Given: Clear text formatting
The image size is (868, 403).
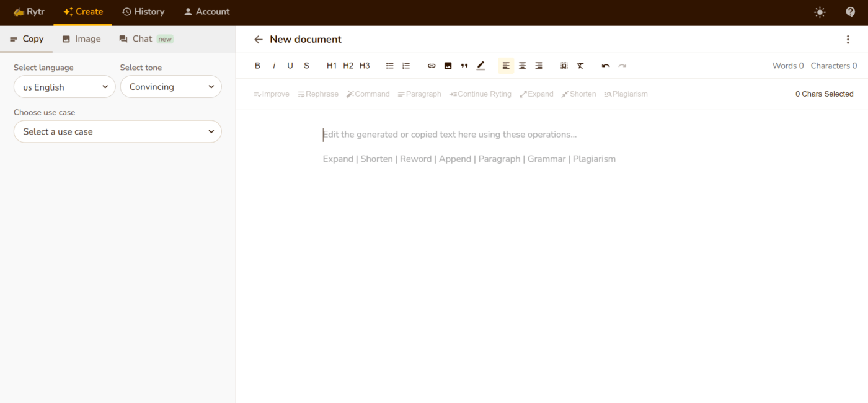Looking at the screenshot, I should coord(580,66).
